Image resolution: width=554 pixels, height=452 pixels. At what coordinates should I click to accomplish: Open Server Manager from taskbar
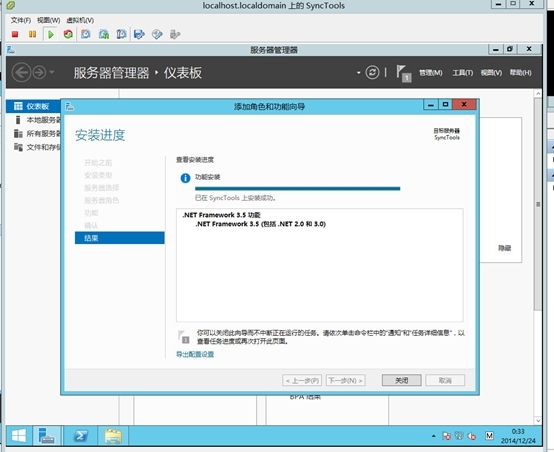[47, 436]
